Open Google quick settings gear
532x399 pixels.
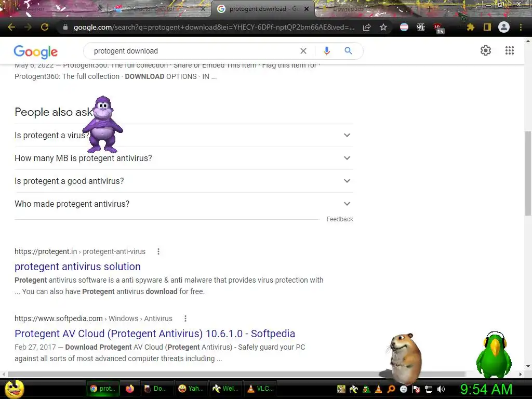click(486, 50)
